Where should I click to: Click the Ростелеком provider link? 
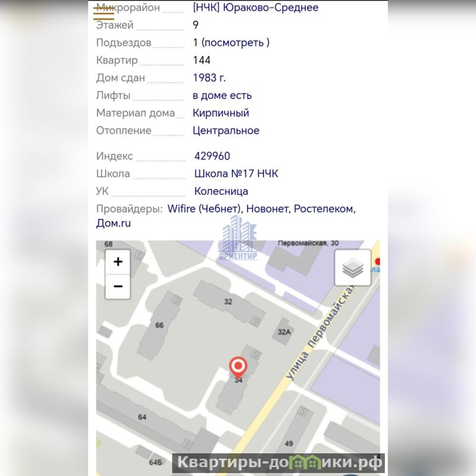coord(323,209)
